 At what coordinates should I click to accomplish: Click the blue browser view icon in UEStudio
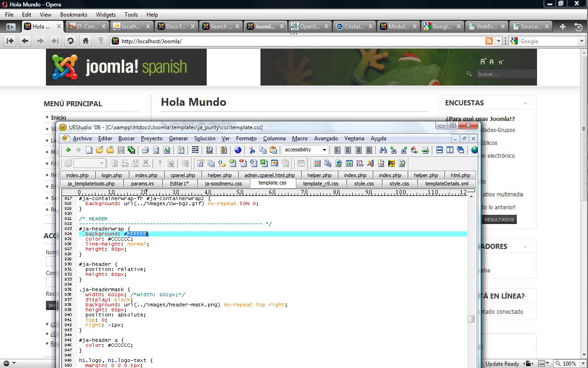238,150
